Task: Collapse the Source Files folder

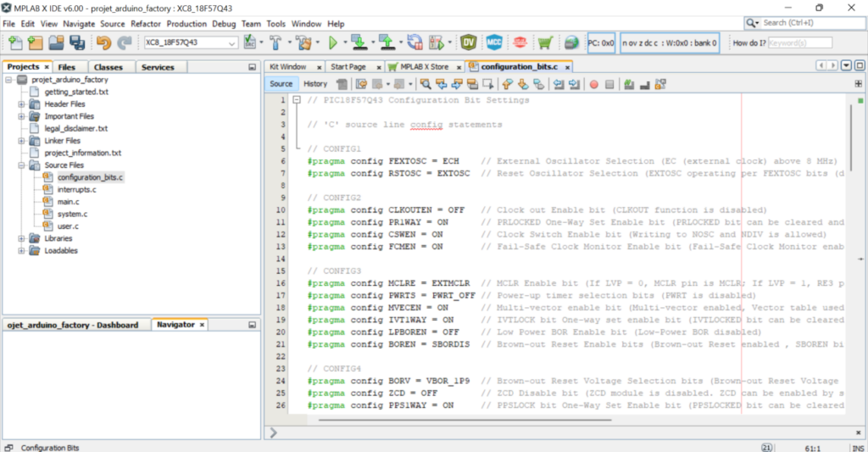Action: [x=21, y=165]
